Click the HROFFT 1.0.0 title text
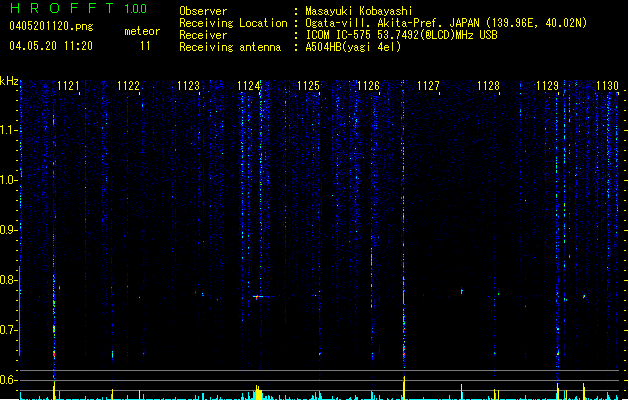Image resolution: width=629 pixels, height=400 pixels. click(x=79, y=8)
